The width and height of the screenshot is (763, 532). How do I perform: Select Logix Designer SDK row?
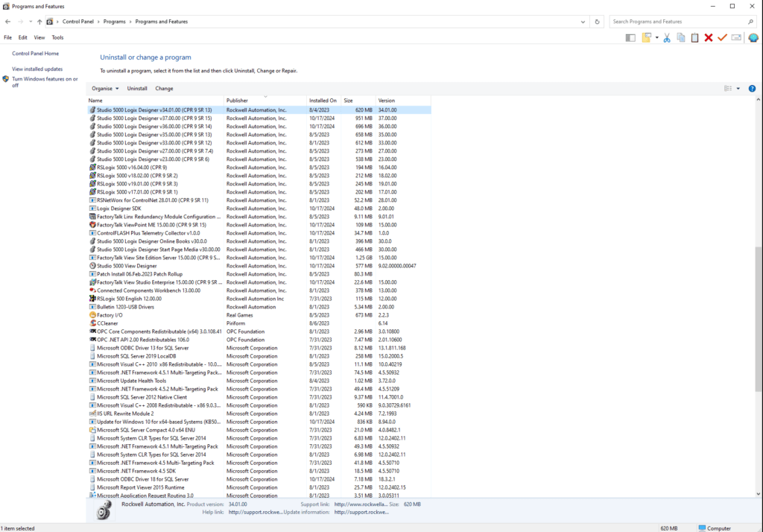click(259, 209)
